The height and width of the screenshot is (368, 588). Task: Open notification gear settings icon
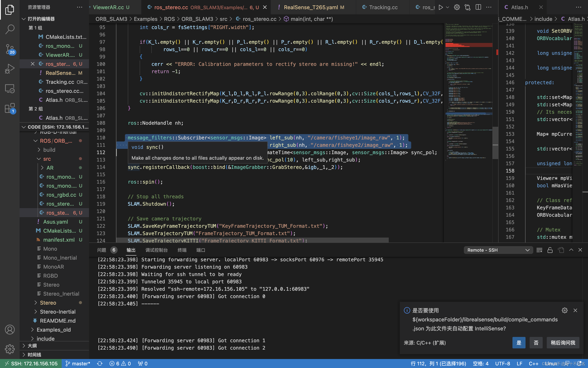click(x=565, y=310)
